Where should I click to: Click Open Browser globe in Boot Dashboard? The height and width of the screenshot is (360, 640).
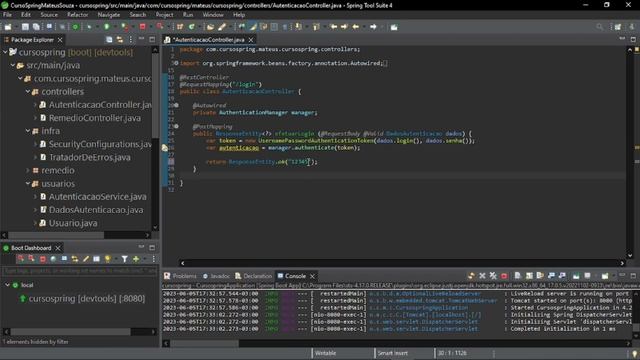[53, 259]
